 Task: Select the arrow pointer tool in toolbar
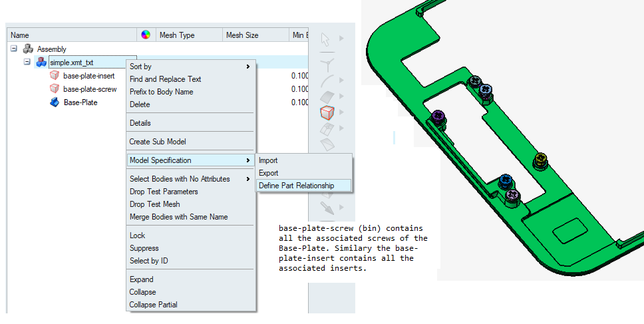point(326,39)
